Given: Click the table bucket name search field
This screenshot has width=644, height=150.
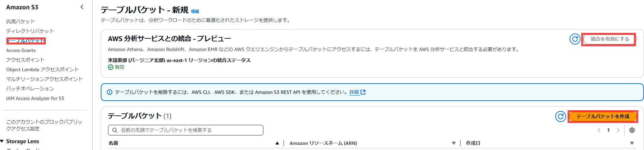Looking at the screenshot, I should click(x=186, y=130).
